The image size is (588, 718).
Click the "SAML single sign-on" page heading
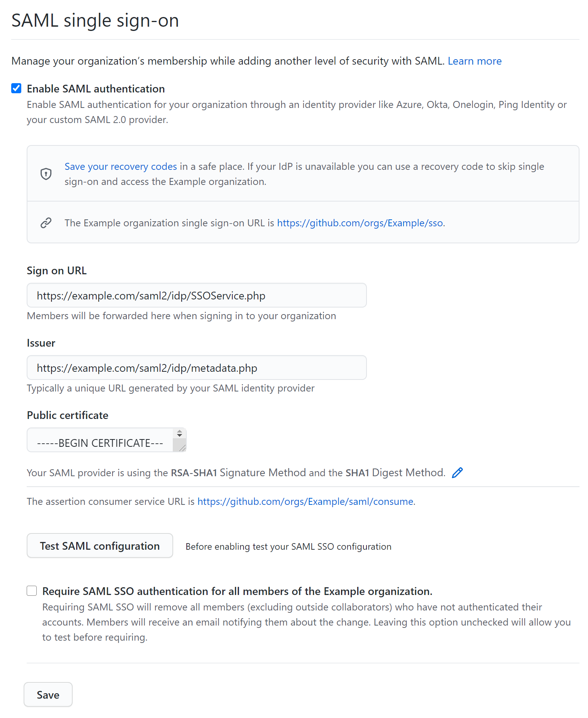click(95, 21)
